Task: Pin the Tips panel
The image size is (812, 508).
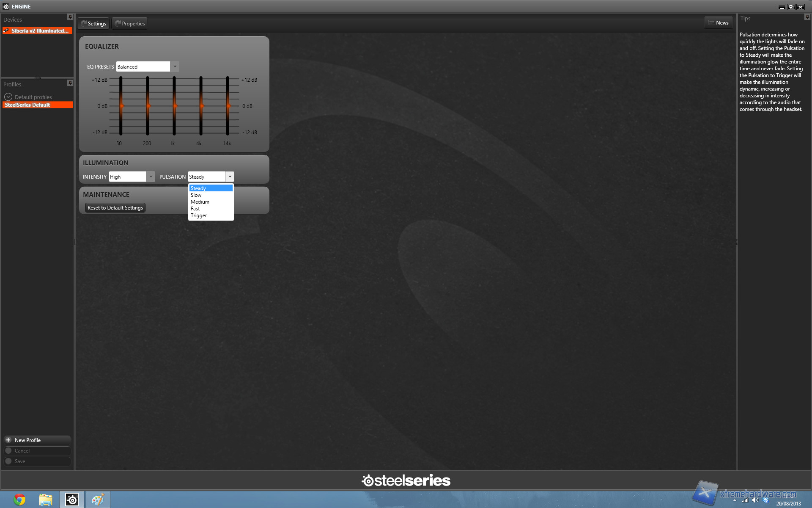Action: (807, 17)
